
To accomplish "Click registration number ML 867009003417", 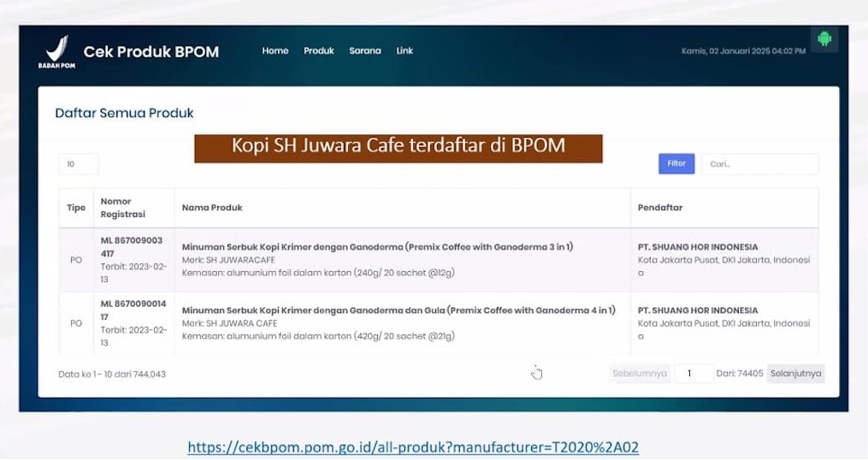I will coord(131,247).
